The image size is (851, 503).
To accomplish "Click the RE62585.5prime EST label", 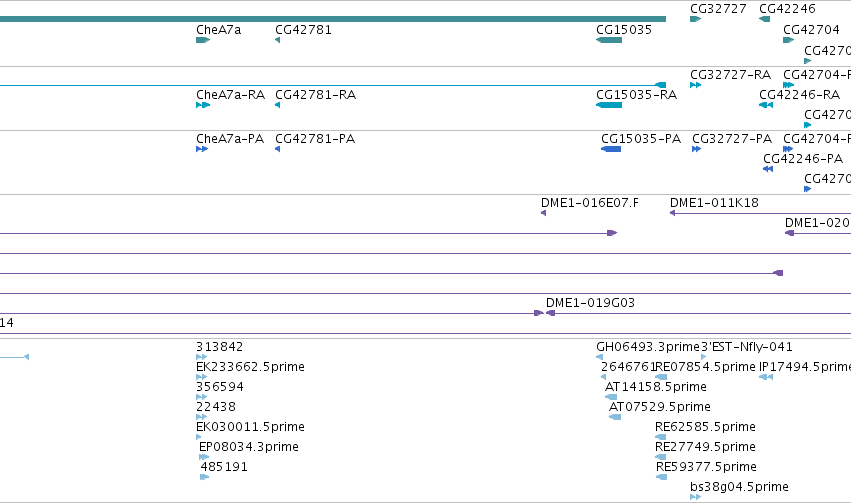I will tap(705, 426).
